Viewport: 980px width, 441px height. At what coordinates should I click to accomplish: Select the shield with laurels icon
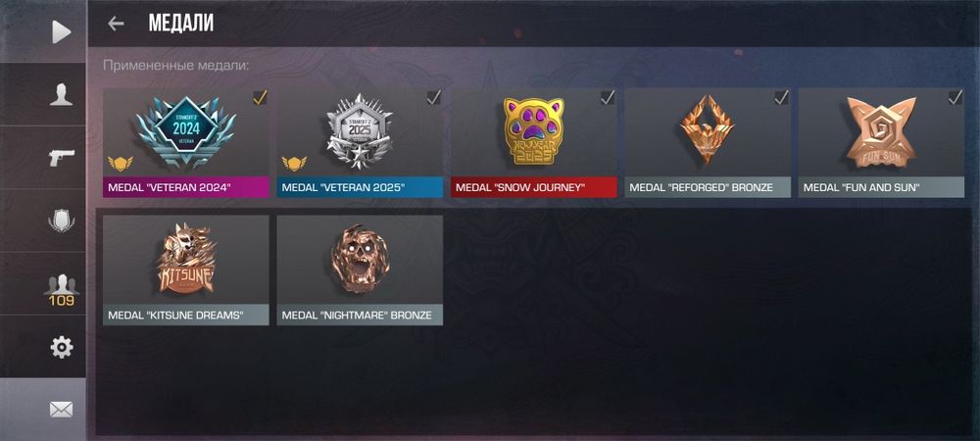pos(61,220)
